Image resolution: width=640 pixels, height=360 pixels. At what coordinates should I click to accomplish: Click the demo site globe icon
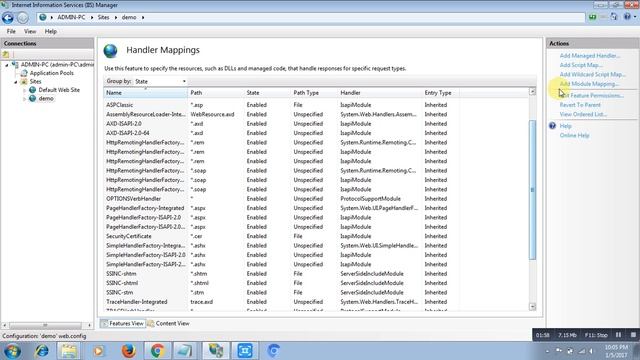click(x=33, y=98)
